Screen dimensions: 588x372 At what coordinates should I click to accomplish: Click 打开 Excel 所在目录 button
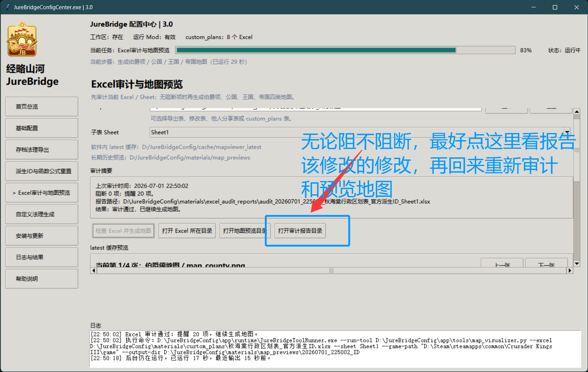187,231
